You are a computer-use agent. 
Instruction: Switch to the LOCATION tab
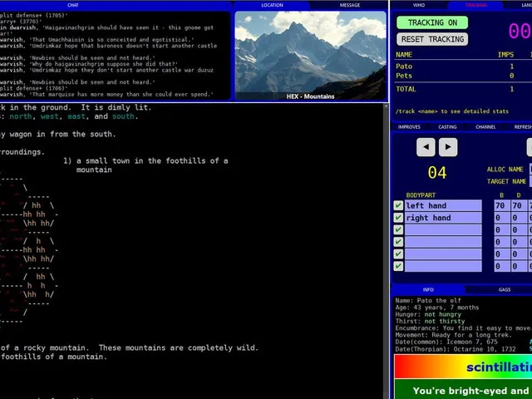pos(272,5)
